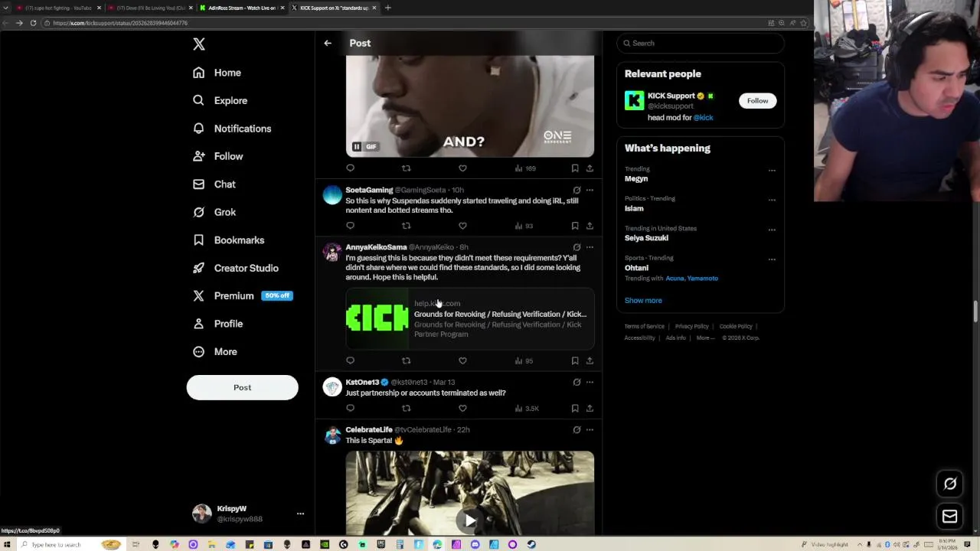Viewport: 980px width, 551px height.
Task: Go back using the Post arrow
Action: 328,43
